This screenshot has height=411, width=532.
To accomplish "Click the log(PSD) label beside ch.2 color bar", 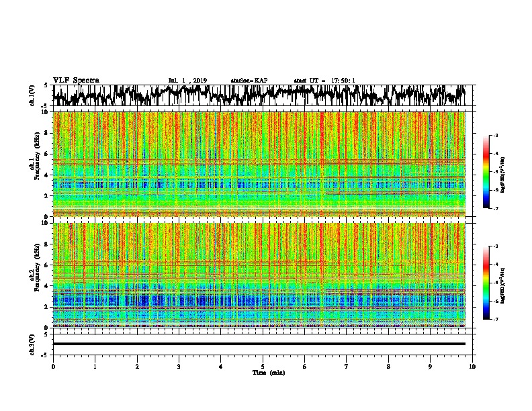I will point(503,285).
